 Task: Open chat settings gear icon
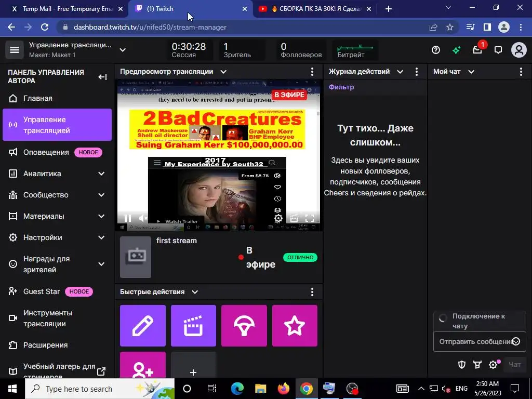pos(493,365)
